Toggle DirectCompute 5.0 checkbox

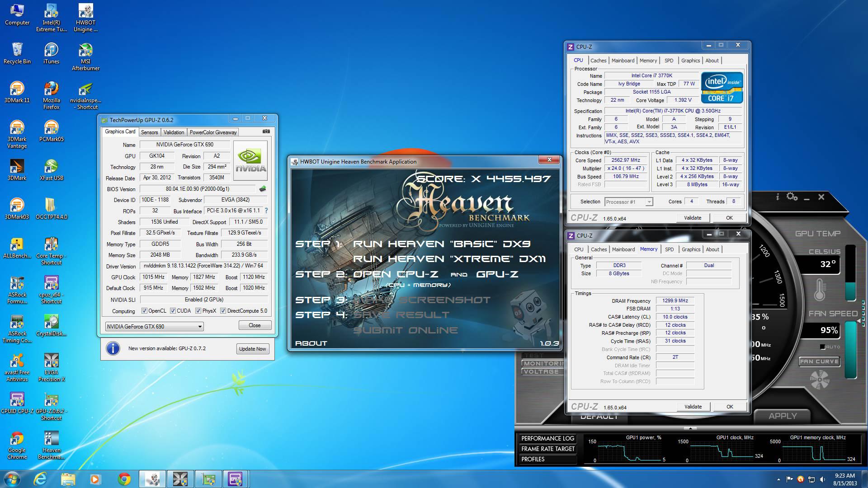(x=223, y=311)
